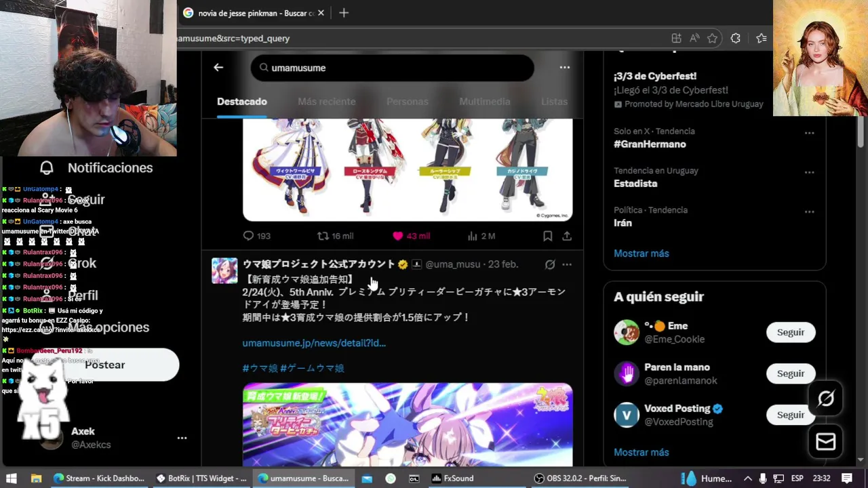Open the #ウマ娘 hashtag
Viewport: 868px width, 488px height.
tap(260, 368)
